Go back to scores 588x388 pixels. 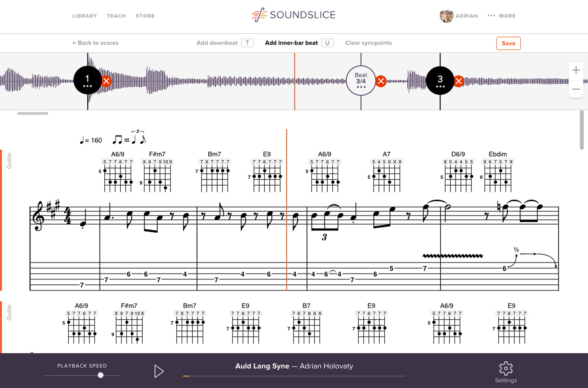click(96, 43)
